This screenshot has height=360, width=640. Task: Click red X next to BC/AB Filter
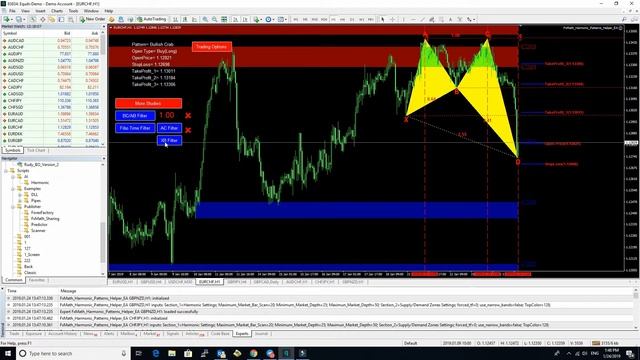tap(188, 116)
